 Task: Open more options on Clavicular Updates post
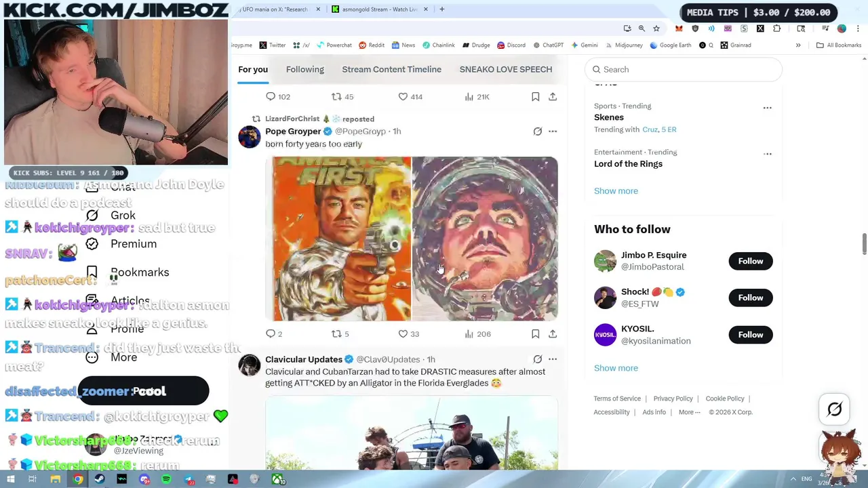tap(553, 359)
